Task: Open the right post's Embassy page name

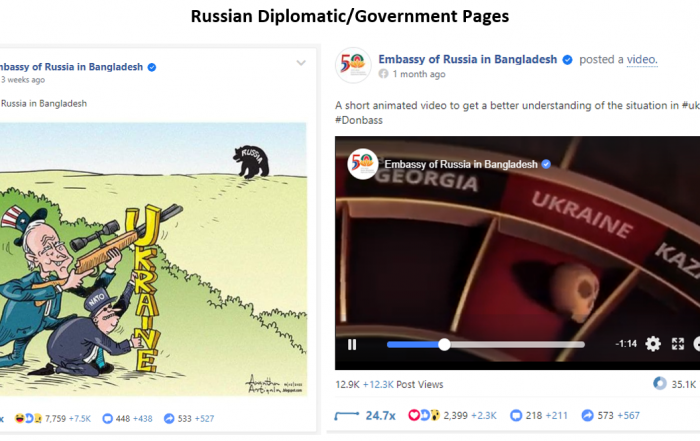Action: [x=467, y=59]
